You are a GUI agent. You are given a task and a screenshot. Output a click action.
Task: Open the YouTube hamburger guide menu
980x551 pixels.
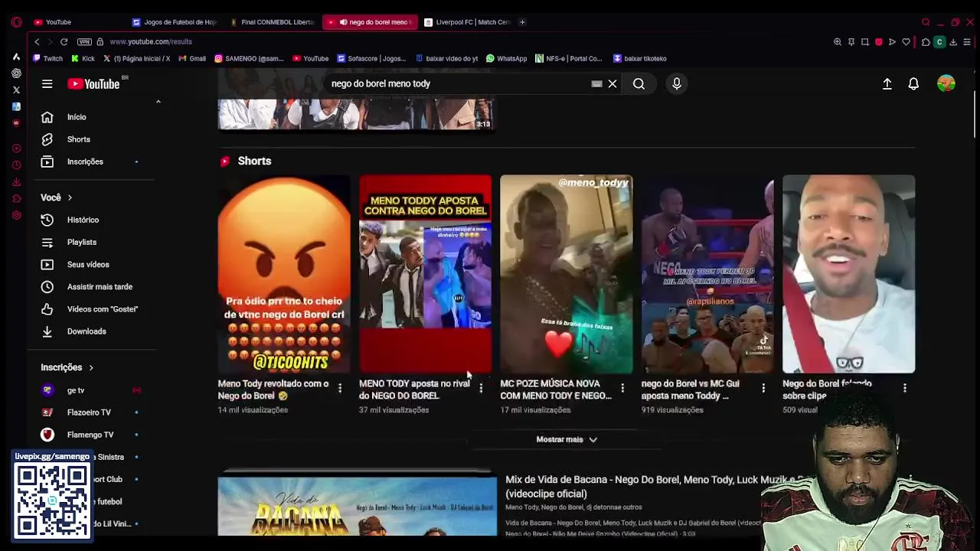click(x=47, y=84)
